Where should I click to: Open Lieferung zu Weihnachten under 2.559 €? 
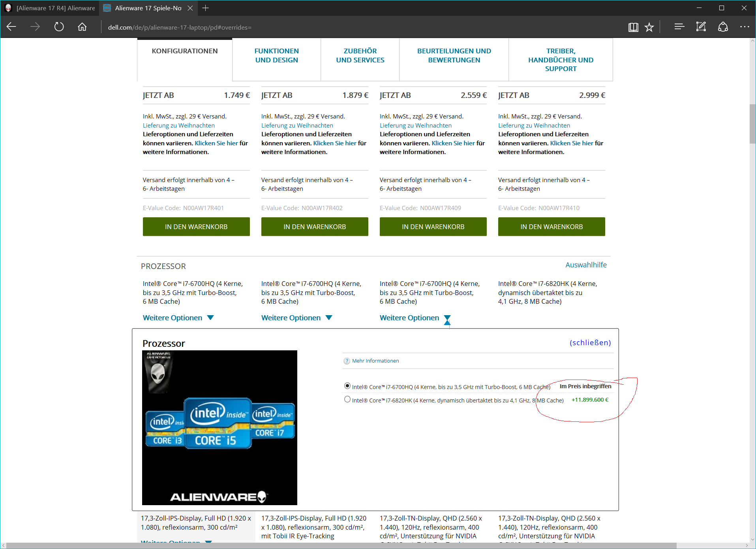click(416, 125)
